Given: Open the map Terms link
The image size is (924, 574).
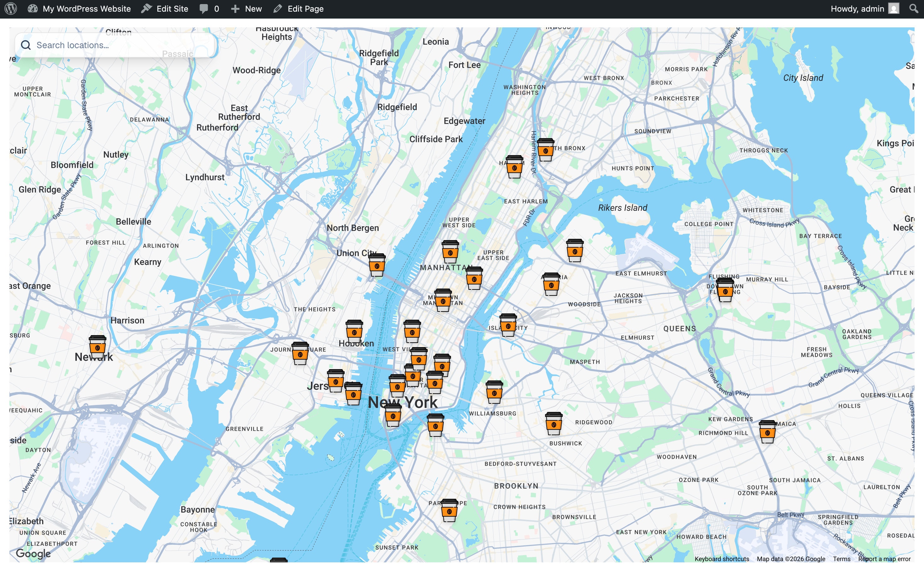Looking at the screenshot, I should click(x=841, y=559).
